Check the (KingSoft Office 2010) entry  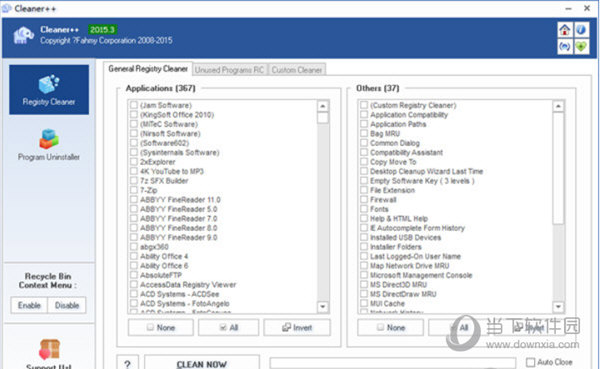[134, 114]
